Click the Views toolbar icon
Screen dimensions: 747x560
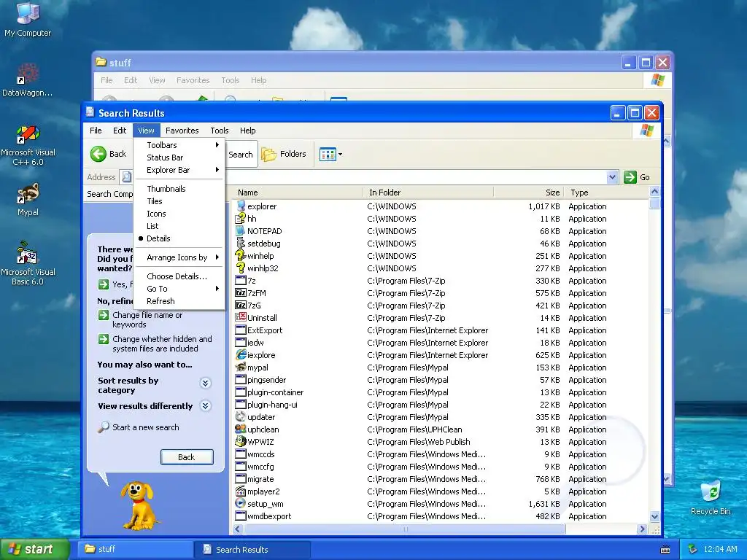pos(328,154)
